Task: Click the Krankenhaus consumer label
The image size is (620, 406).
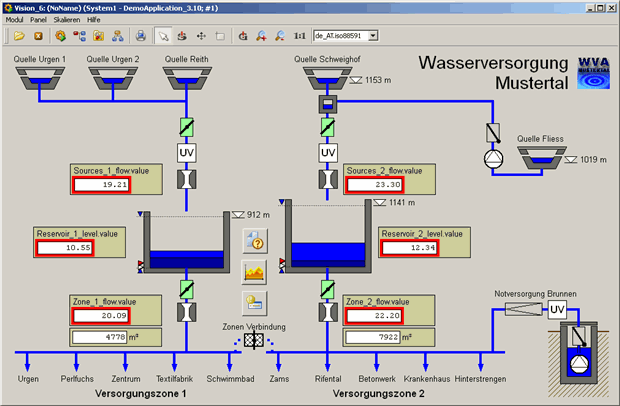Action: pos(427,379)
